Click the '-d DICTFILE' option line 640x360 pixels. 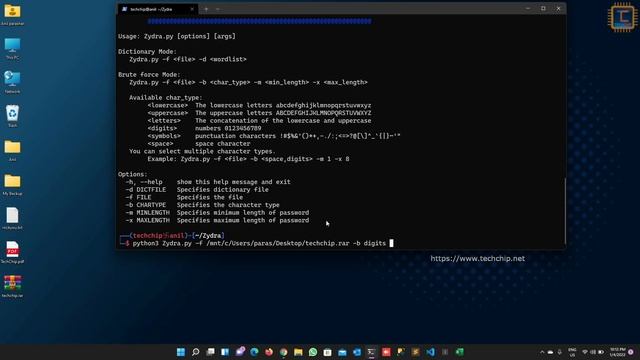point(197,190)
